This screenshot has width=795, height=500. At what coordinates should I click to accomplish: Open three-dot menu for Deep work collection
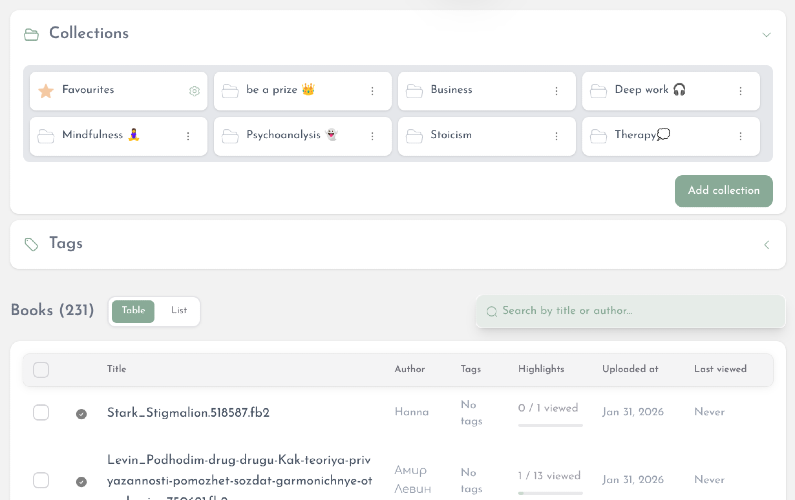click(x=740, y=91)
